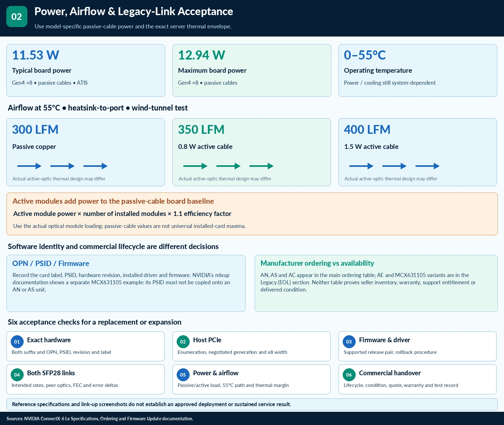This screenshot has width=504, height=425.
Task: Click the 01 badge beside Exact hardware
Action: 17,342
